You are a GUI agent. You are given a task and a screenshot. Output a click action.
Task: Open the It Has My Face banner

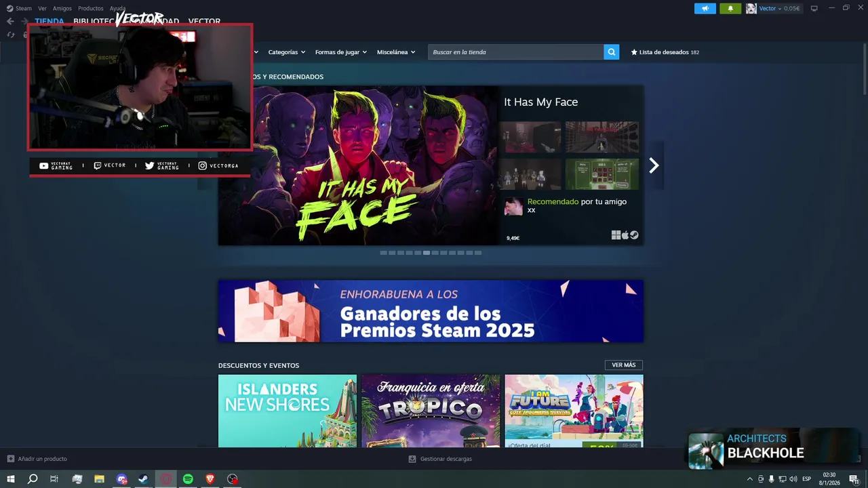coord(358,165)
